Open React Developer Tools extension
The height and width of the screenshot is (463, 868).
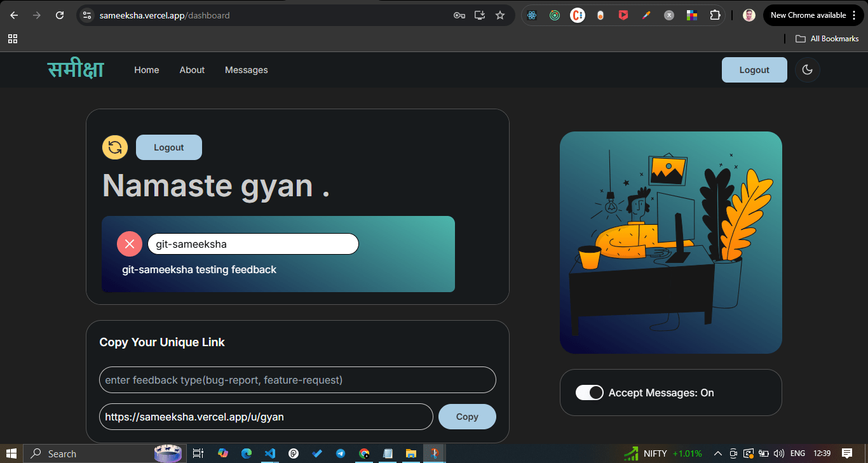point(532,15)
